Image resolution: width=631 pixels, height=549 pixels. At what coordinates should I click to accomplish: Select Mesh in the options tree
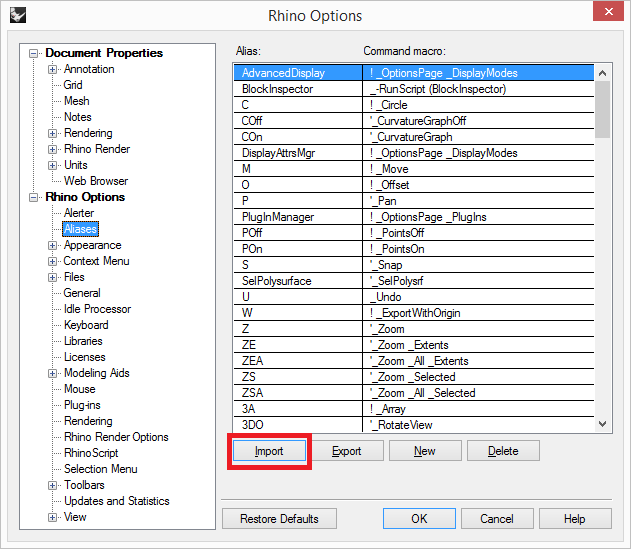click(x=76, y=101)
